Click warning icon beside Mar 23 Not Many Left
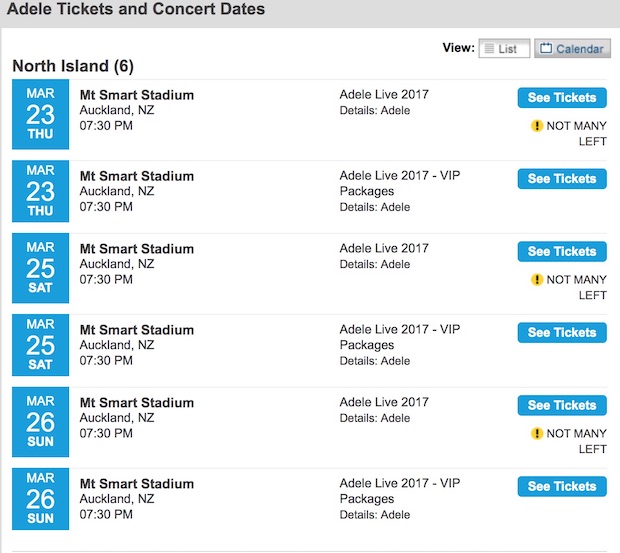Image resolution: width=620 pixels, height=553 pixels. click(537, 126)
